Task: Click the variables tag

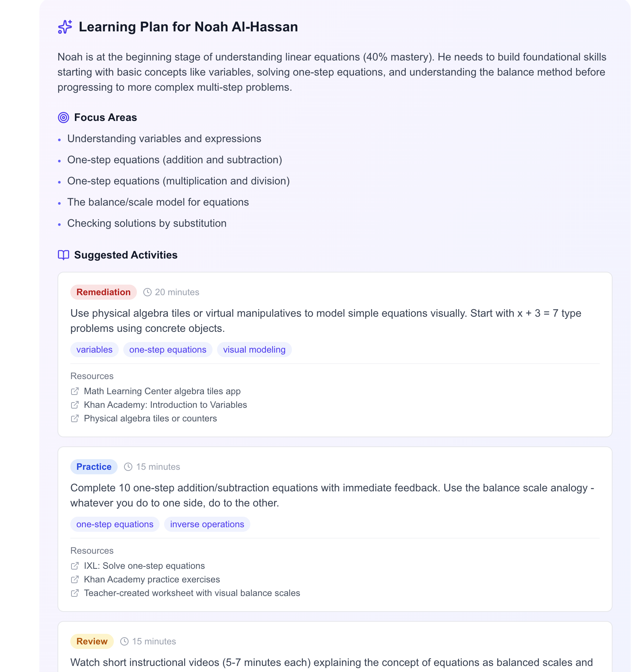Action: click(x=95, y=350)
